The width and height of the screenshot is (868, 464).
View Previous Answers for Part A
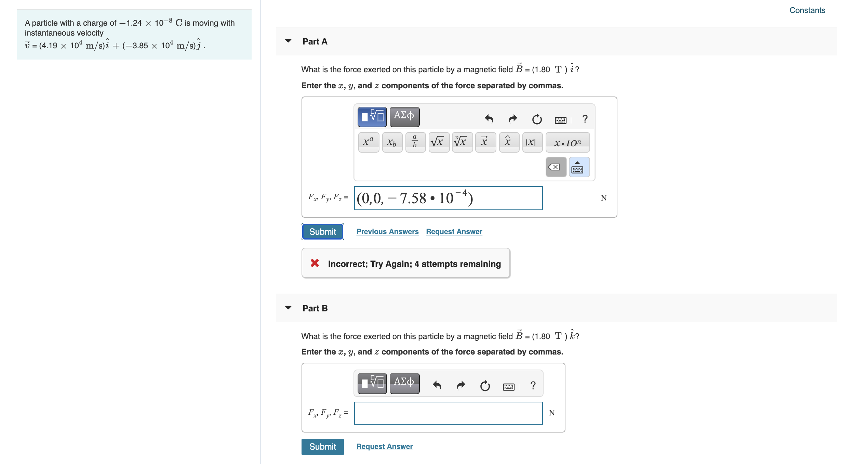(387, 231)
